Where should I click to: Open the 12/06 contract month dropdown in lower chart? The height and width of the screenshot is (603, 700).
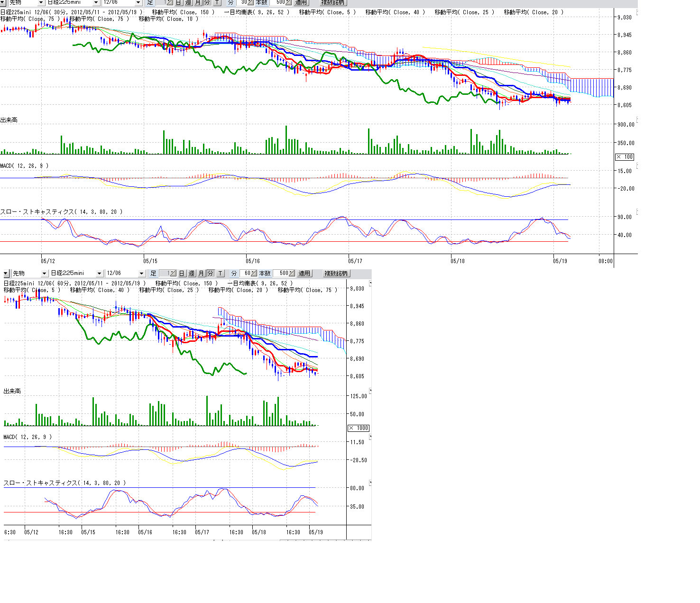141,274
